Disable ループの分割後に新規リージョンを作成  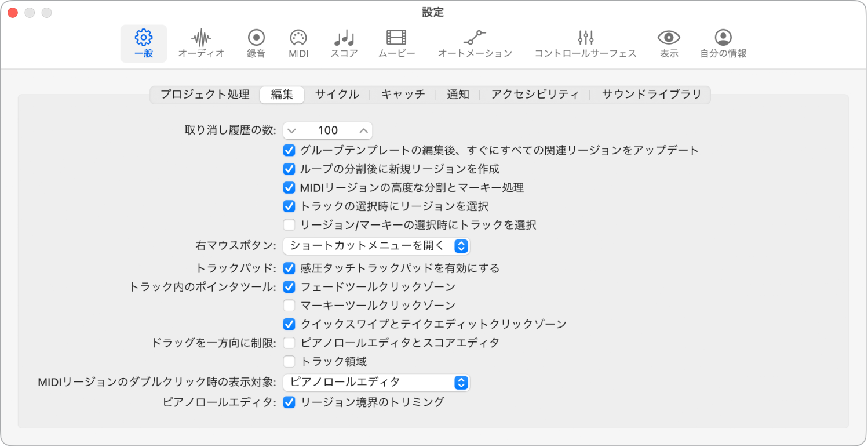289,169
